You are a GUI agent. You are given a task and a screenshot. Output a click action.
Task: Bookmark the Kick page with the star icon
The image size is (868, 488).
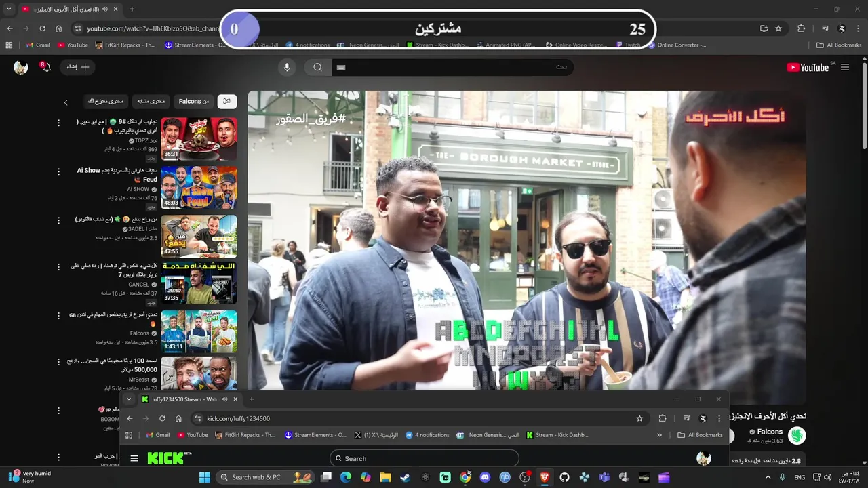point(639,419)
